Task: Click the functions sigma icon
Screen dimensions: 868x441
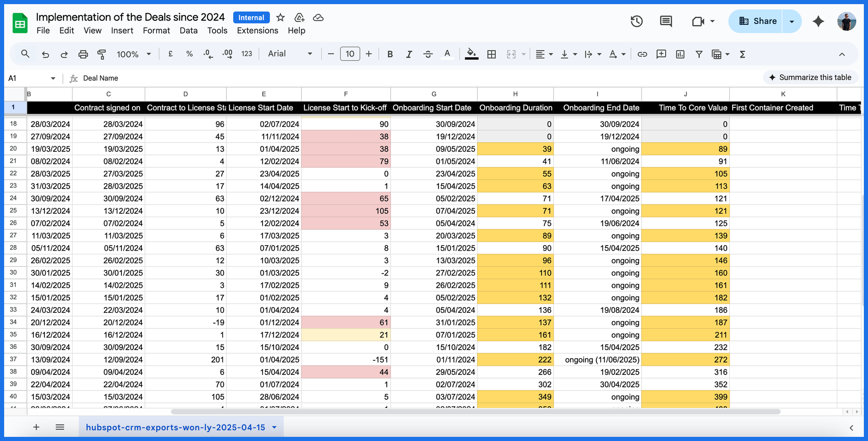Action: click(x=742, y=54)
